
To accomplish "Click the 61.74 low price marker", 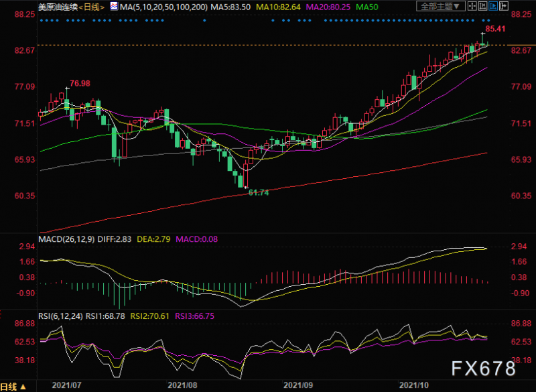I will click(259, 193).
